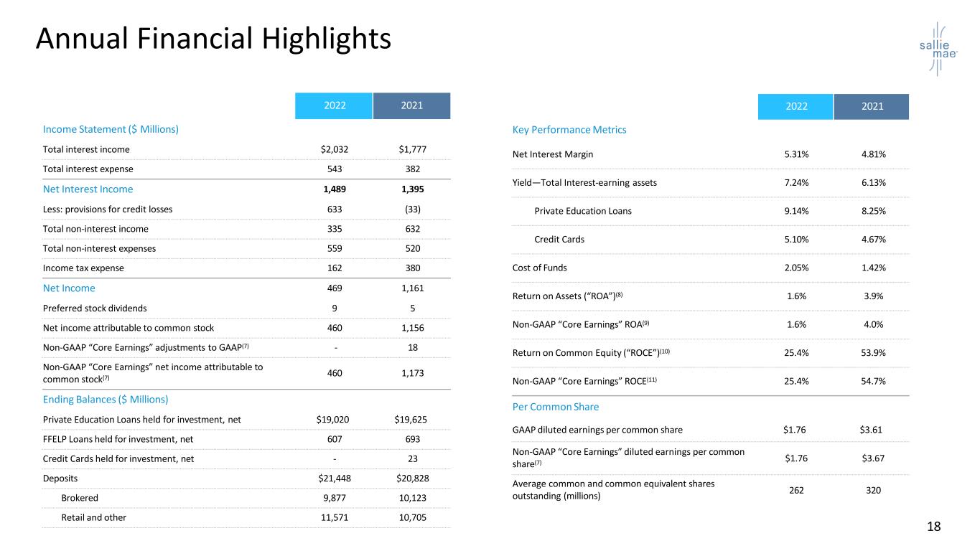Select the 2022 header above Income Statement
The width and height of the screenshot is (980, 551).
tap(334, 106)
